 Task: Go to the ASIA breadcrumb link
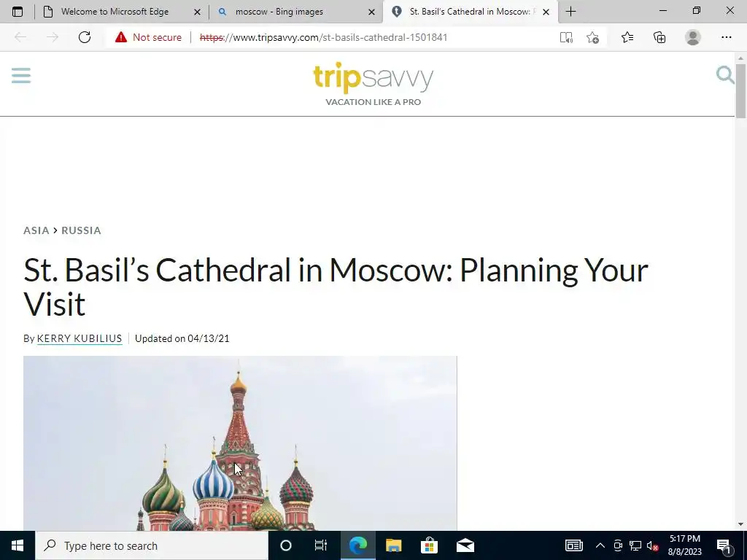point(36,230)
